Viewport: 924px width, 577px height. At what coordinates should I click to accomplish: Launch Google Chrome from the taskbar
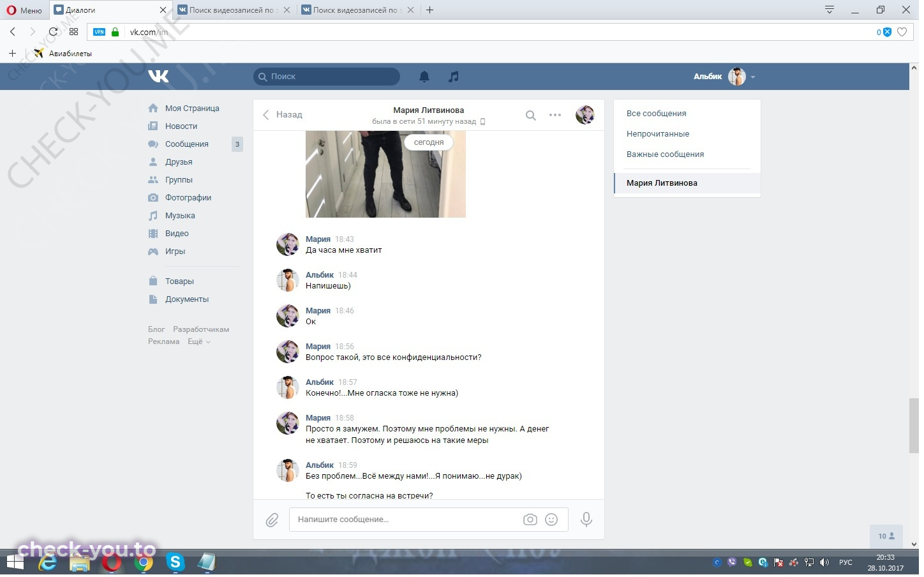click(144, 562)
